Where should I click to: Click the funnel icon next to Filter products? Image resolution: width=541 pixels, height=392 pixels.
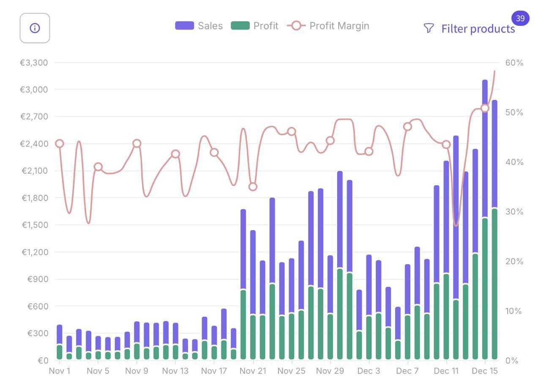click(429, 28)
